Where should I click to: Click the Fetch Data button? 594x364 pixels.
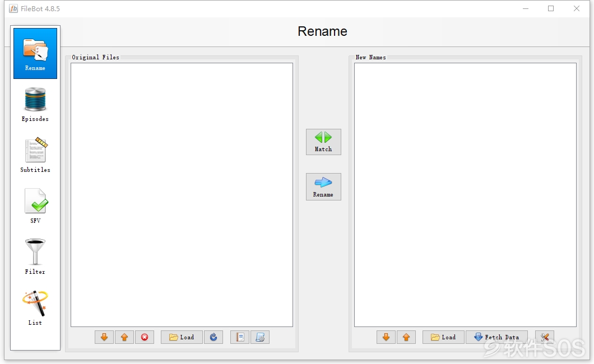tap(496, 337)
